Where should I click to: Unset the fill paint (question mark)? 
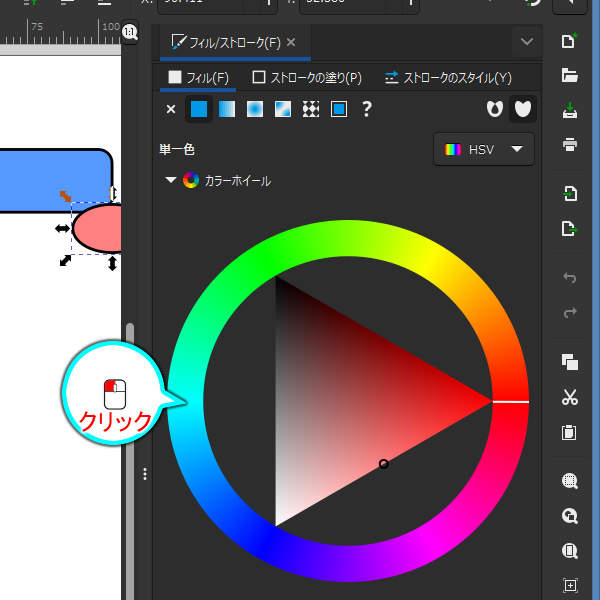coord(367,109)
